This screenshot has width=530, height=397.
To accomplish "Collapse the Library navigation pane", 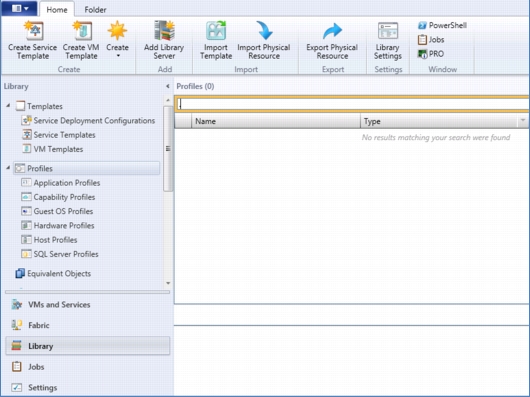I will coord(168,86).
